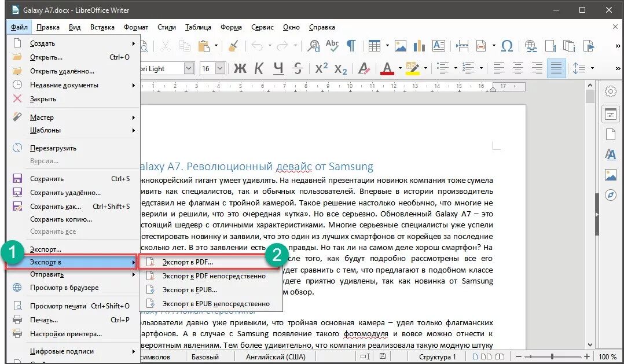
Task: Select Экспорт в EPUB... submenu item
Action: tap(211, 289)
